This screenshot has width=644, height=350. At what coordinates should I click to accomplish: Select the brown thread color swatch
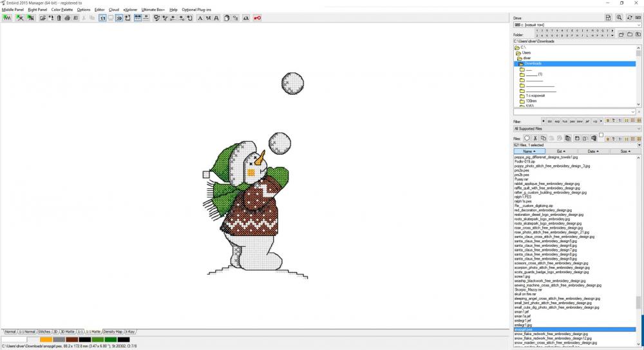(x=72, y=340)
